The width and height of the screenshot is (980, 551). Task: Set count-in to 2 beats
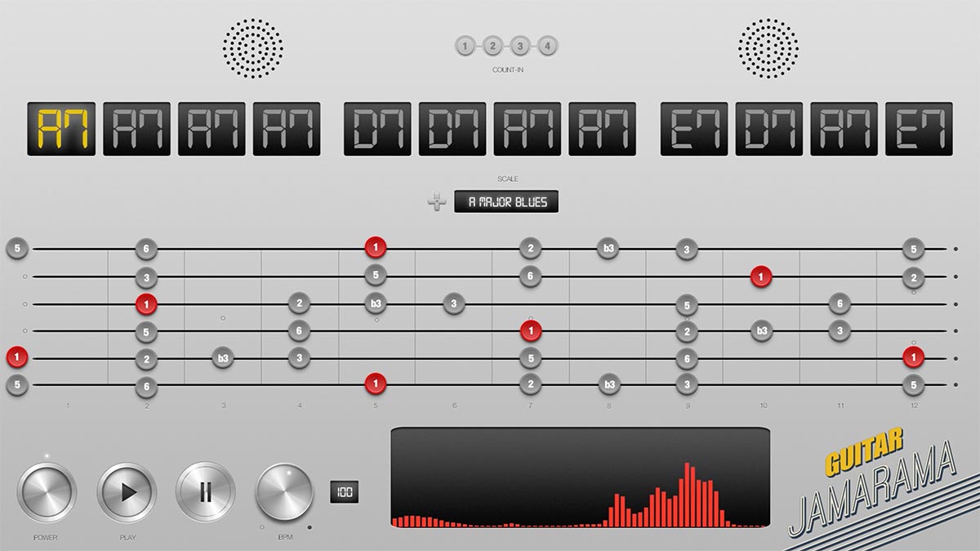[x=492, y=47]
